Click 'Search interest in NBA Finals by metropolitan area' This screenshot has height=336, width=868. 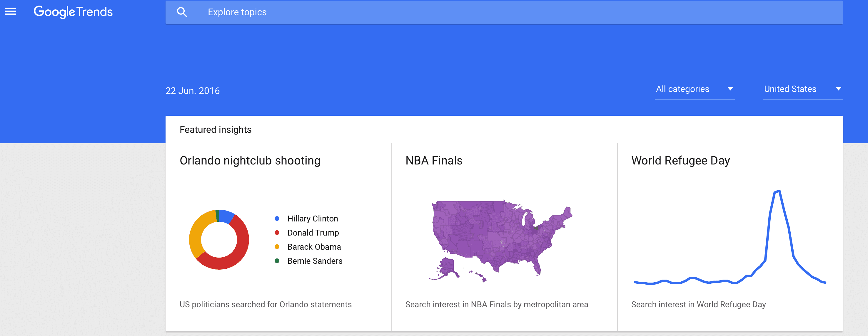pos(497,304)
